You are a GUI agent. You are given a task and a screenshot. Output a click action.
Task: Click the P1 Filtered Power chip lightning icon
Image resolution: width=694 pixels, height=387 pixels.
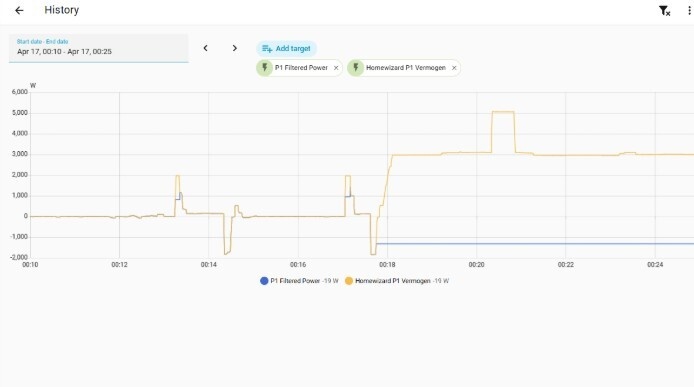tap(265, 68)
